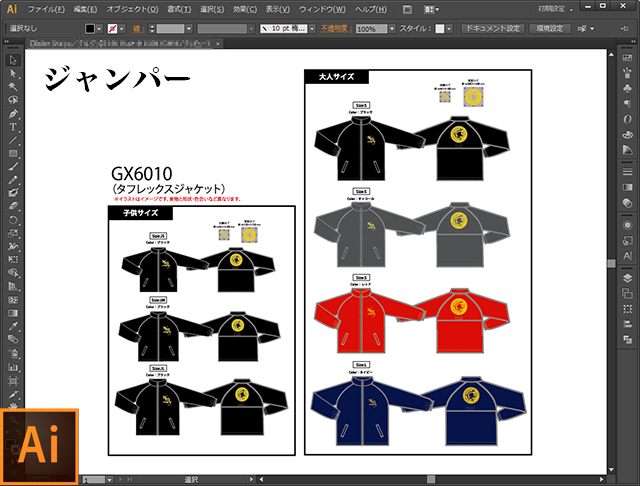This screenshot has height=486, width=640.
Task: Open the ウィンドウ(W) menu
Action: point(323,9)
